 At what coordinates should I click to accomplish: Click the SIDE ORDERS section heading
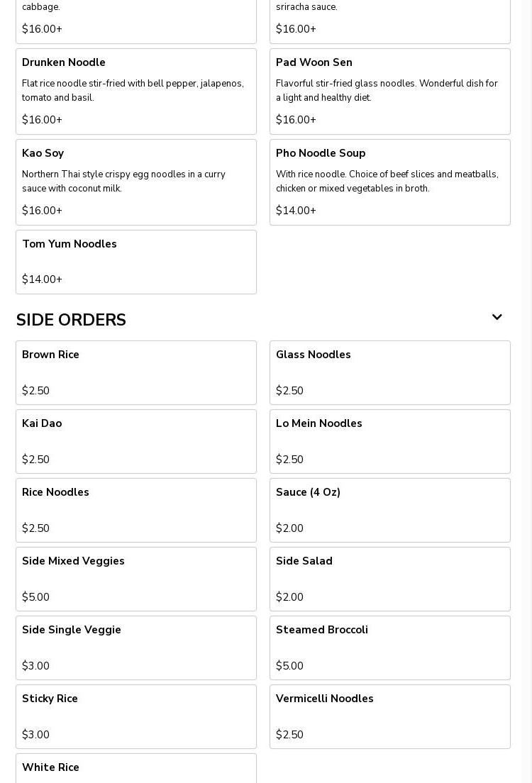71,320
